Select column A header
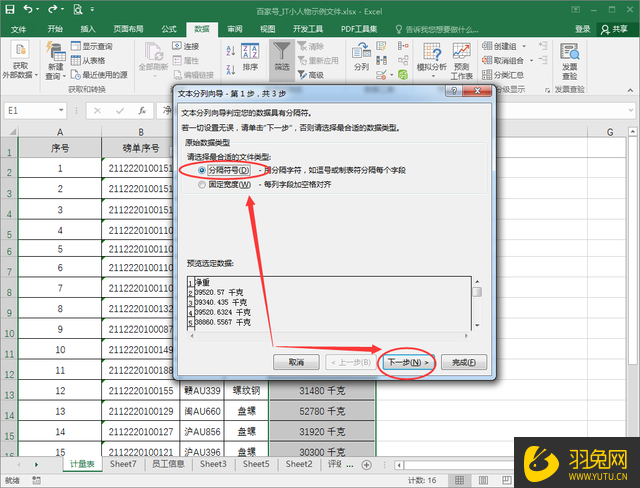 tap(60, 132)
